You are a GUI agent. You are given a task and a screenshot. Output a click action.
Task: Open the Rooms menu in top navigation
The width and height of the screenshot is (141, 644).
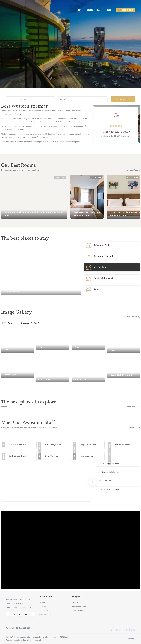(90, 10)
